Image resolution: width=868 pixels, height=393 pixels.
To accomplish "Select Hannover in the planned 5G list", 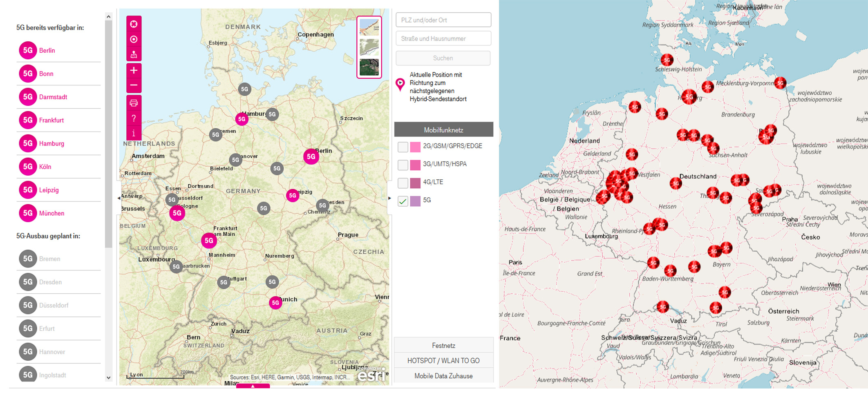I will tap(52, 352).
